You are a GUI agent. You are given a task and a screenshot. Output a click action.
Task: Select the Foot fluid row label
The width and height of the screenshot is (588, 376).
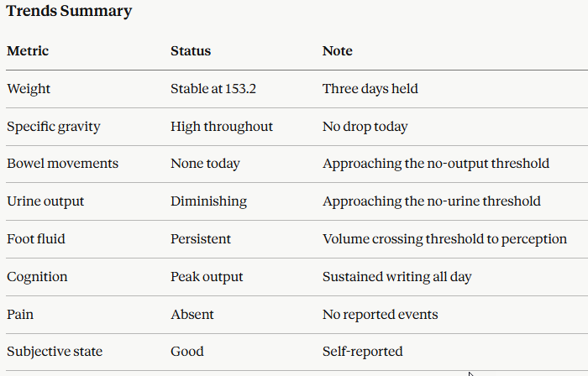coord(36,239)
